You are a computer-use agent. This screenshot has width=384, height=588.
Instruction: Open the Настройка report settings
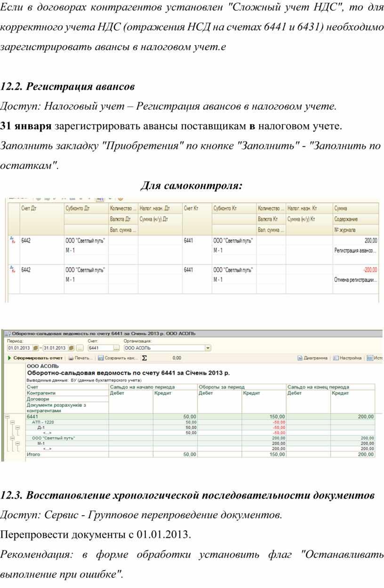[x=347, y=358]
